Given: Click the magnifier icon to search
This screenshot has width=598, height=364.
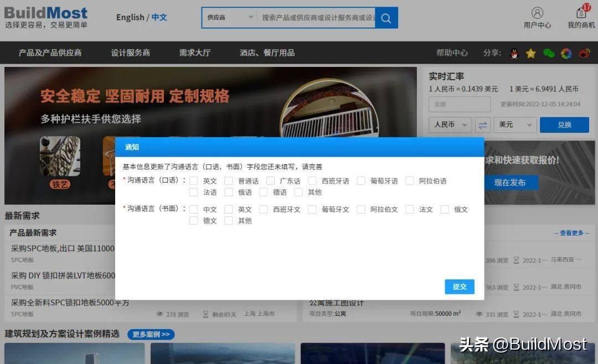Looking at the screenshot, I should (x=386, y=18).
